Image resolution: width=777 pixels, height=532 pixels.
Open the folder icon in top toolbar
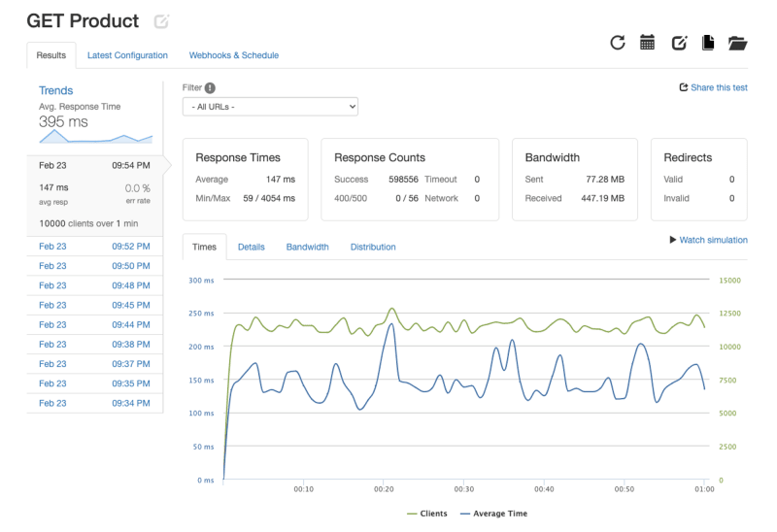pos(737,43)
